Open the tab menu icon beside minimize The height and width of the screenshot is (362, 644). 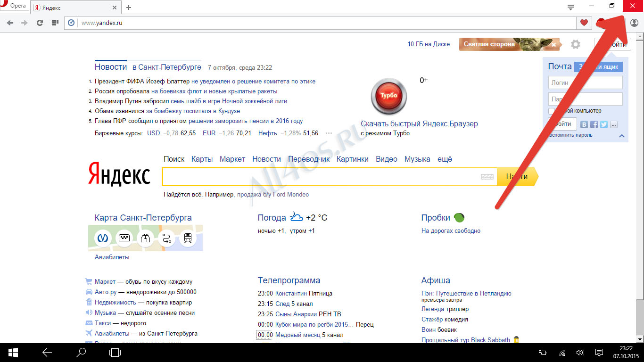pyautogui.click(x=570, y=7)
